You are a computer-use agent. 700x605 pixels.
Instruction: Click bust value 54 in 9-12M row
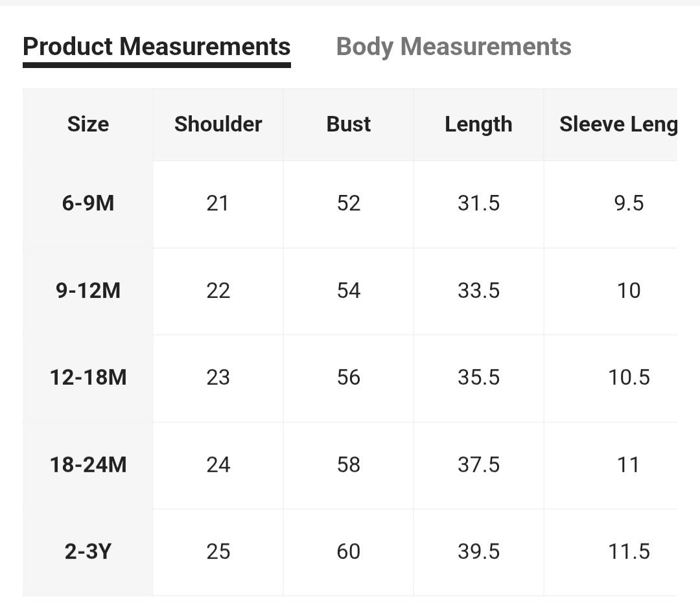(x=349, y=290)
